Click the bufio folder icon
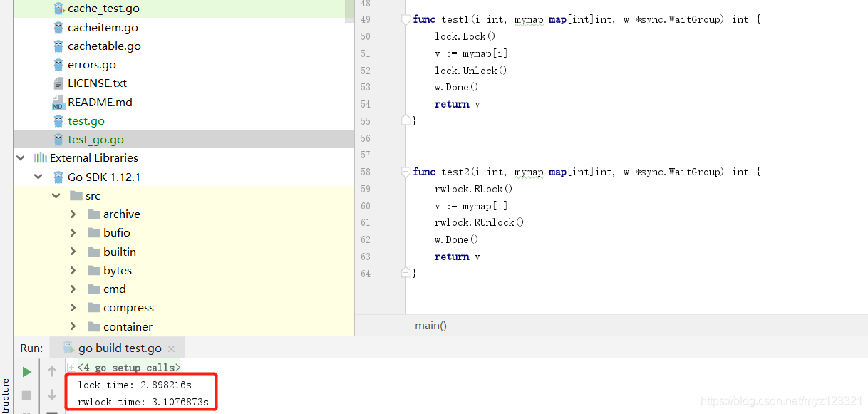Image resolution: width=868 pixels, height=414 pixels. click(93, 232)
